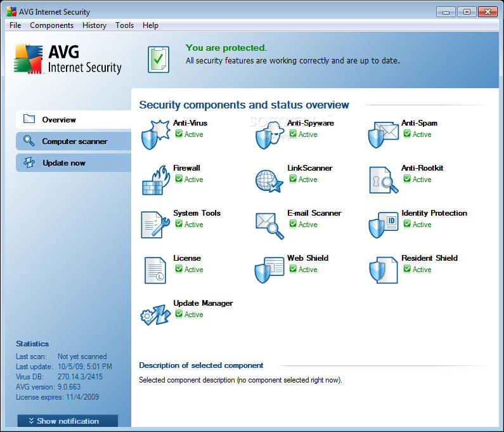Start Update now
504x432 pixels.
click(74, 163)
